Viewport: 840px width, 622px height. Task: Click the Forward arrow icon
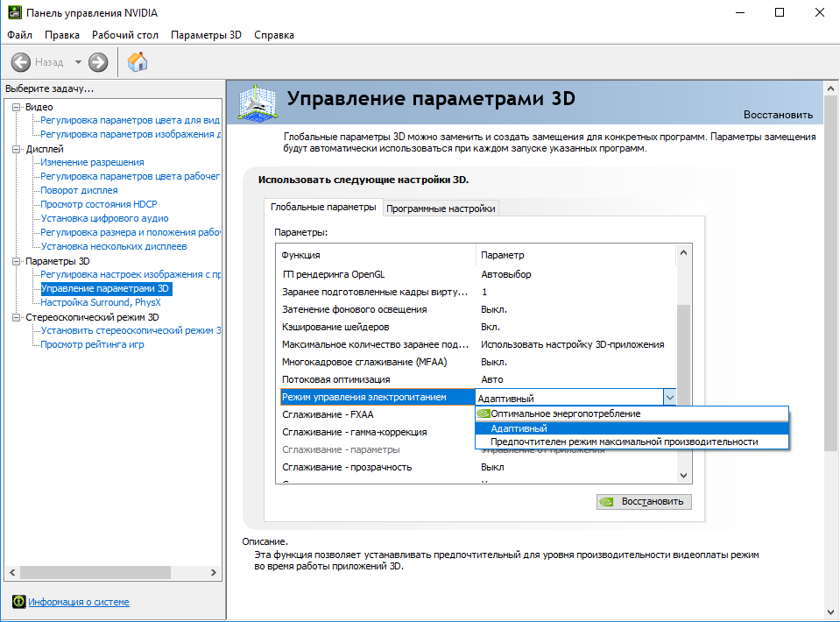tap(98, 62)
